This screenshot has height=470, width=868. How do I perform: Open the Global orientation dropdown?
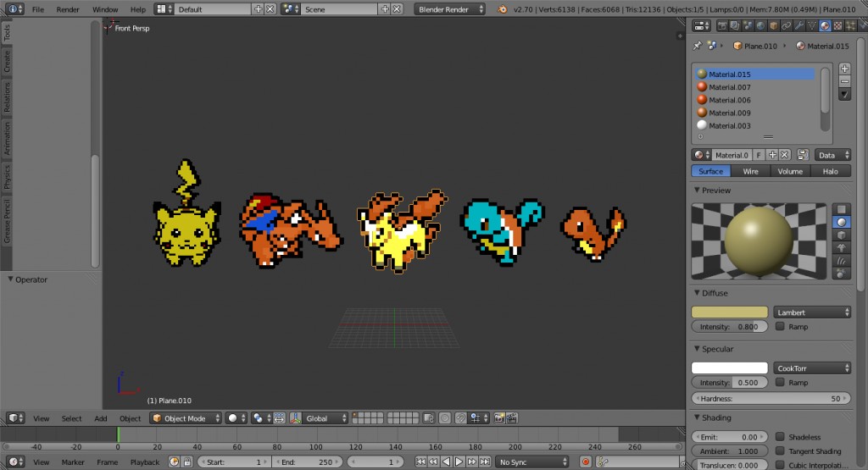point(325,418)
